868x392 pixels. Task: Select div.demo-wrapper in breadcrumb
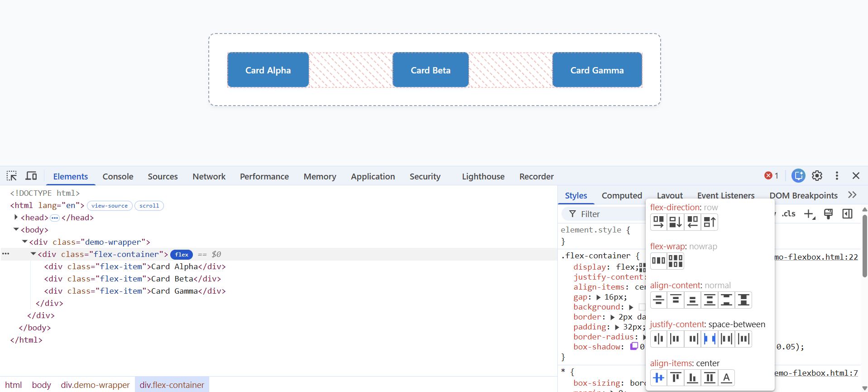95,385
